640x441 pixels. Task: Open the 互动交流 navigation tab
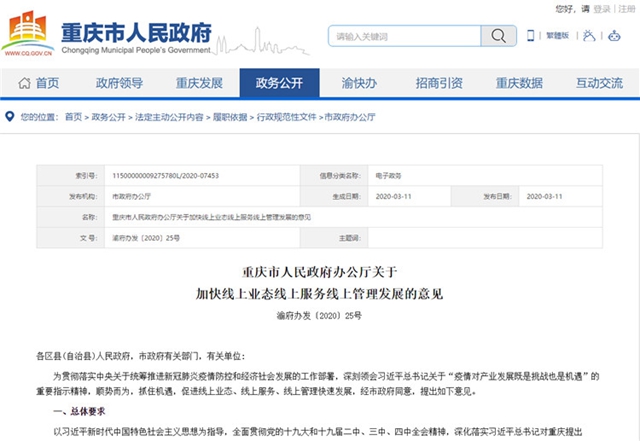click(598, 83)
